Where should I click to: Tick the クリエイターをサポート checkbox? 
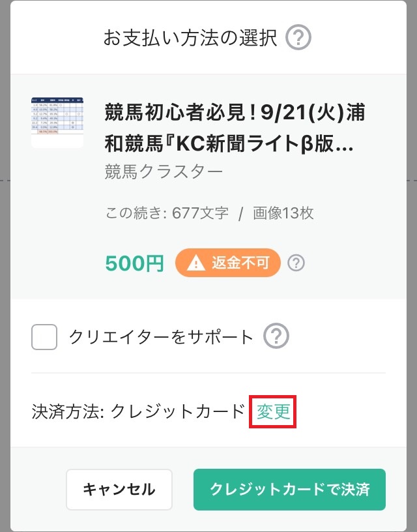tap(44, 337)
